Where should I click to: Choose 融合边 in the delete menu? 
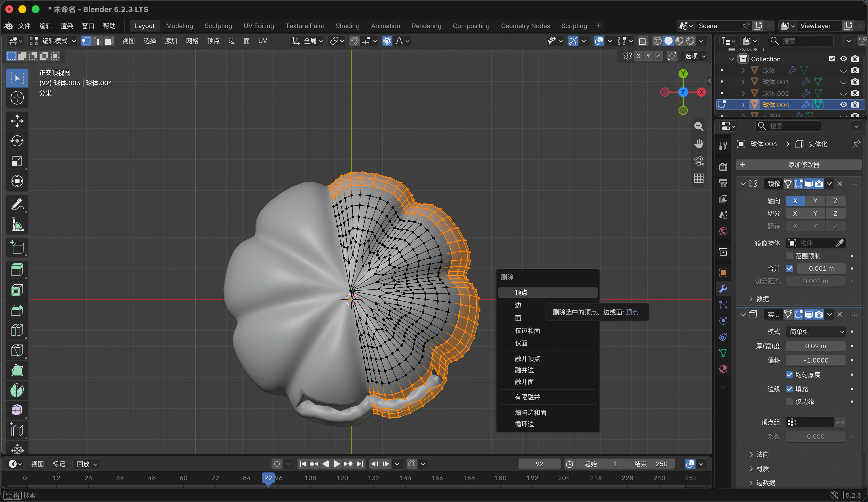click(548, 370)
